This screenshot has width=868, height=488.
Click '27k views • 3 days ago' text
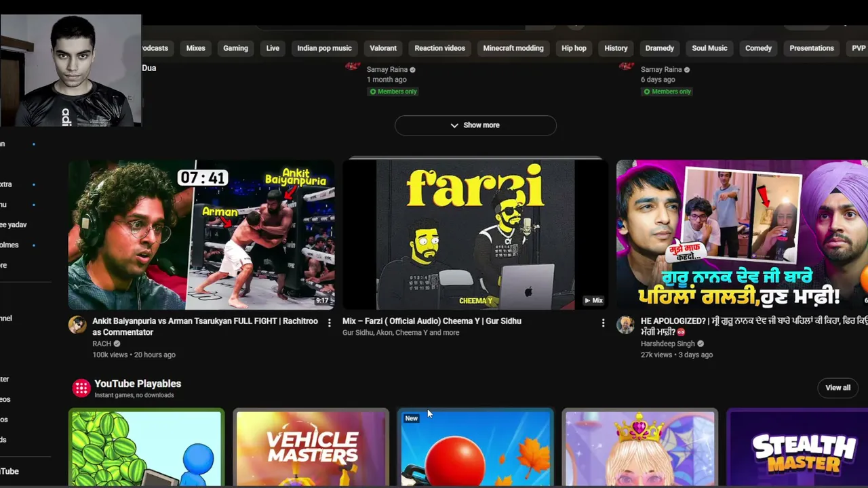click(677, 354)
